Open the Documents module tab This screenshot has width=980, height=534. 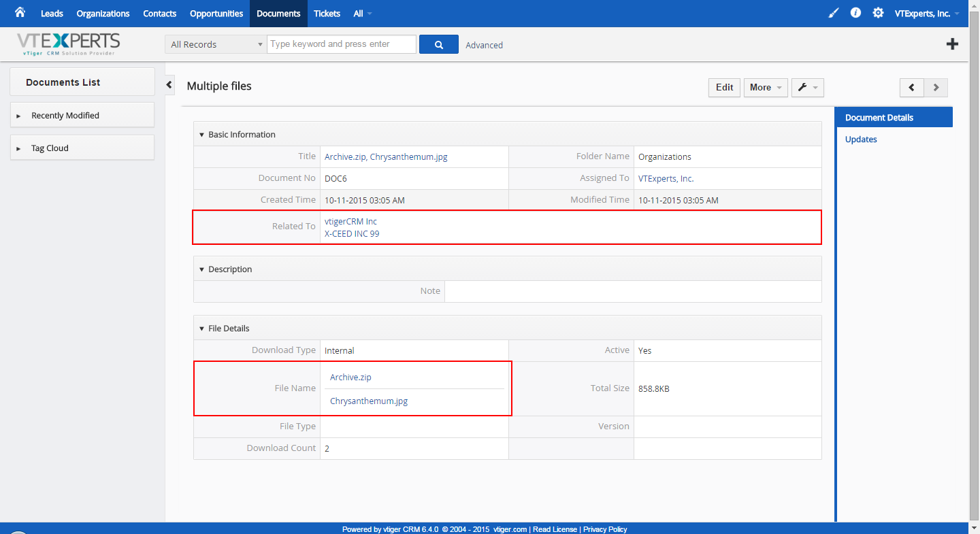[278, 14]
